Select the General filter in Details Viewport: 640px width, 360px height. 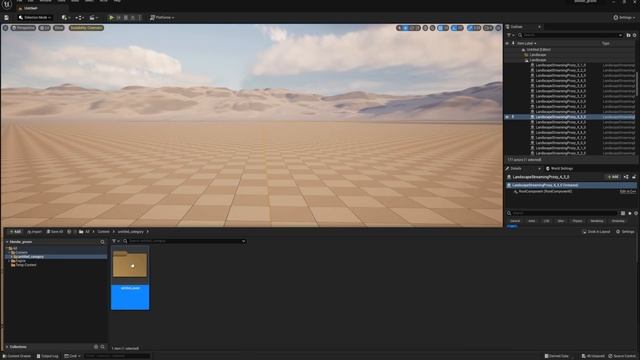coord(515,221)
